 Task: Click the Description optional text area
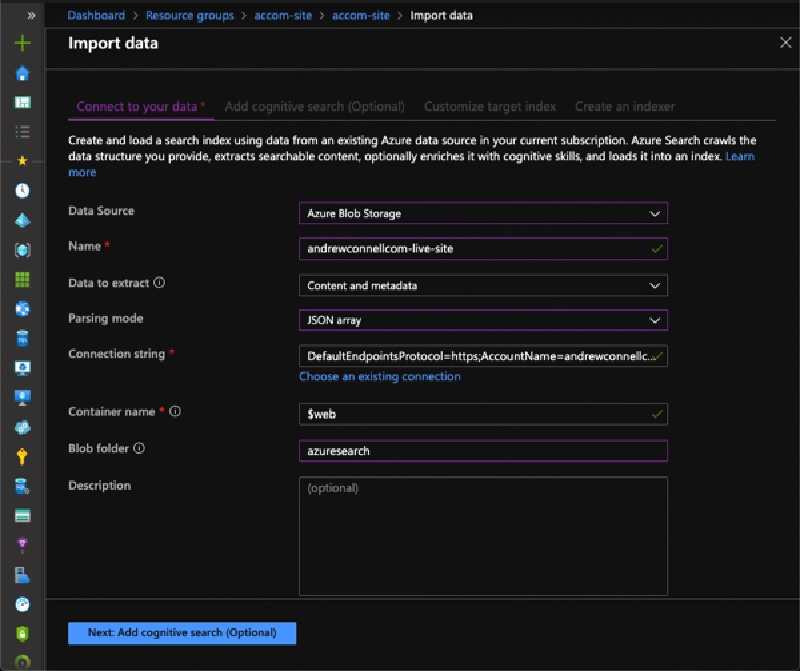[x=483, y=536]
